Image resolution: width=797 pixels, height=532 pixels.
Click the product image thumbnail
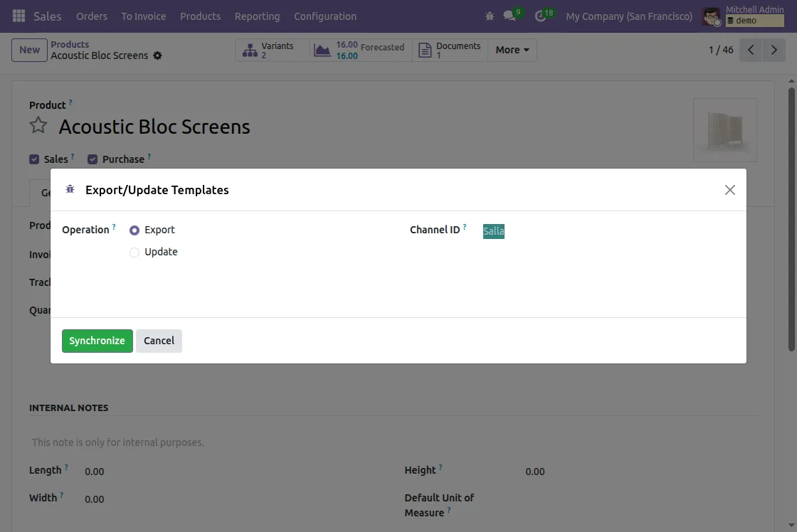724,130
